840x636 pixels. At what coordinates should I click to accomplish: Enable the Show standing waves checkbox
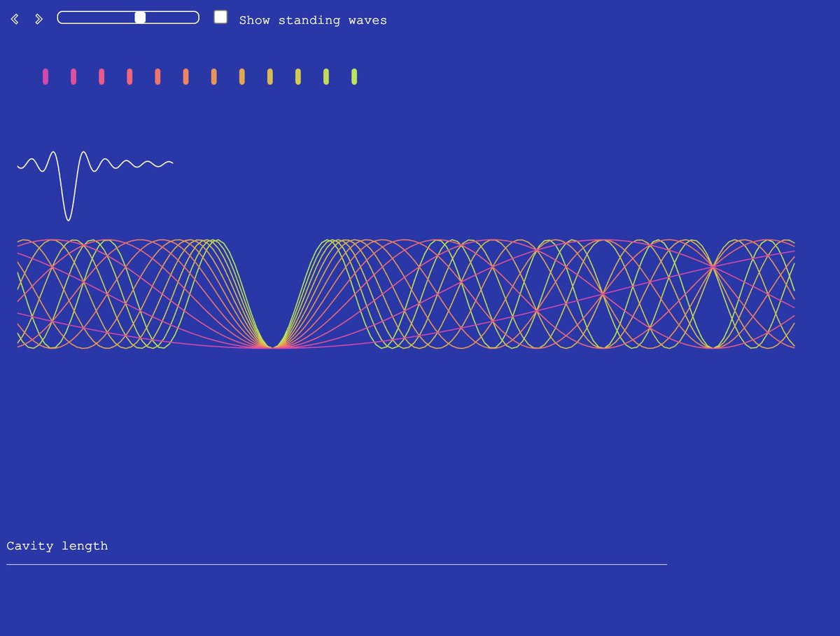pyautogui.click(x=220, y=18)
